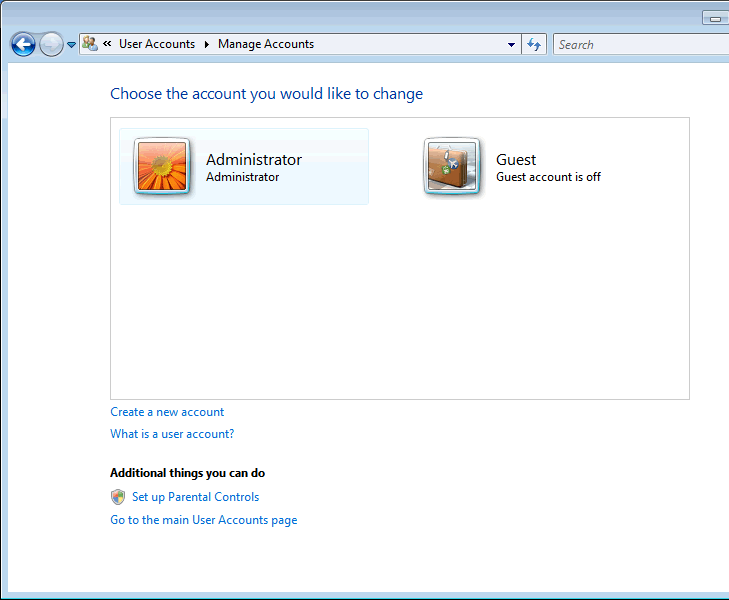Click the Refresh button beside address bar
Viewport: 729px width, 600px height.
[x=534, y=44]
